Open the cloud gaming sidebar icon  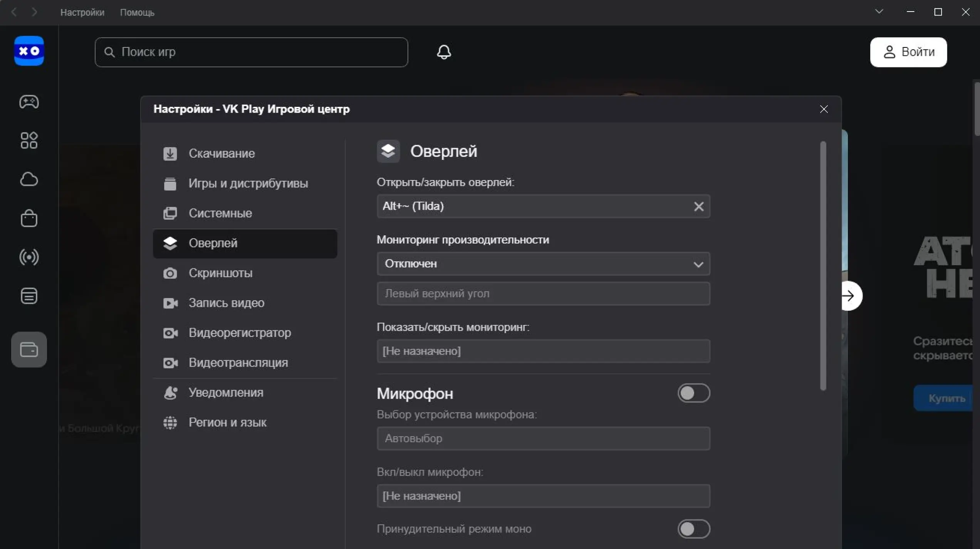pos(29,179)
